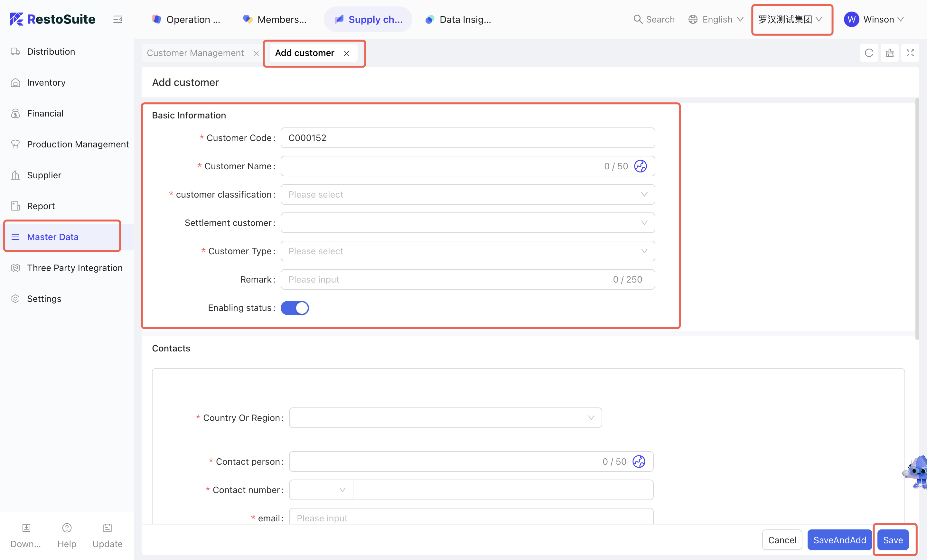Switch to the Customer Management tab
Screen dimensions: 927x560
195,53
